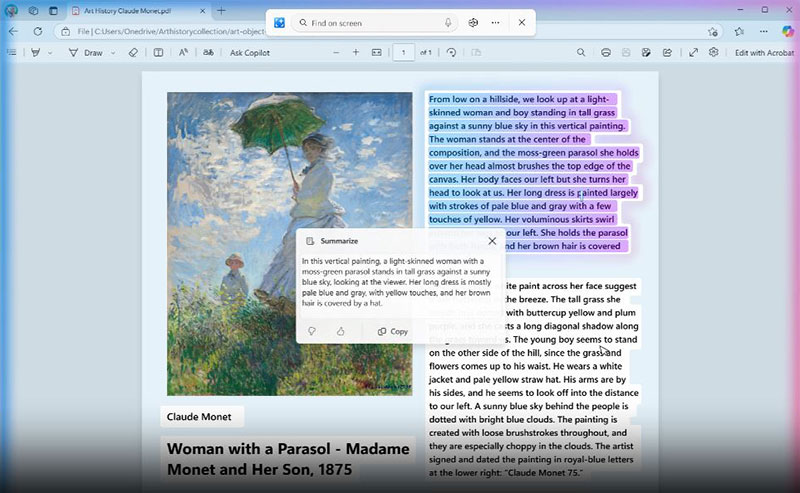
Task: Click the Woman with a Parasol title
Action: pos(288,459)
